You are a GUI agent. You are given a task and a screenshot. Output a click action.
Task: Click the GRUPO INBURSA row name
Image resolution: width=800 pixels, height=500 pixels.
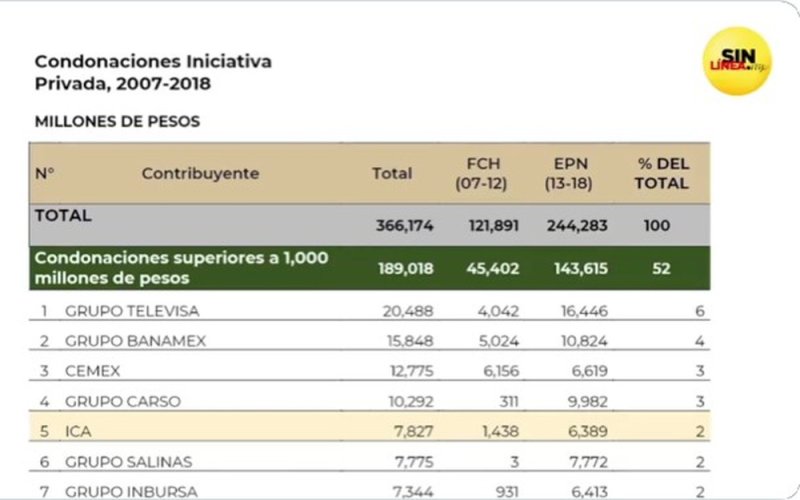(x=131, y=490)
